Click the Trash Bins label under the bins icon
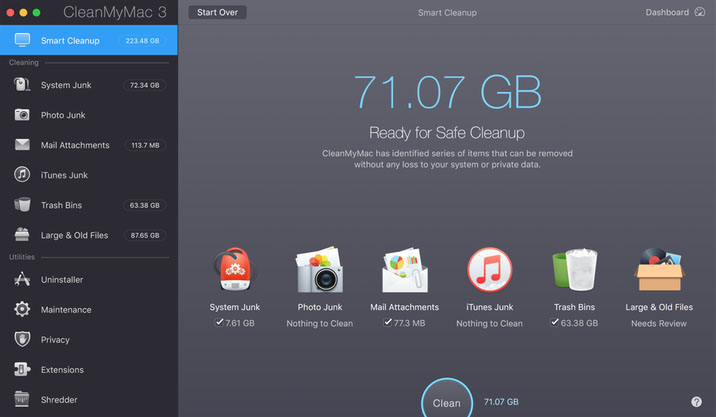 574,307
